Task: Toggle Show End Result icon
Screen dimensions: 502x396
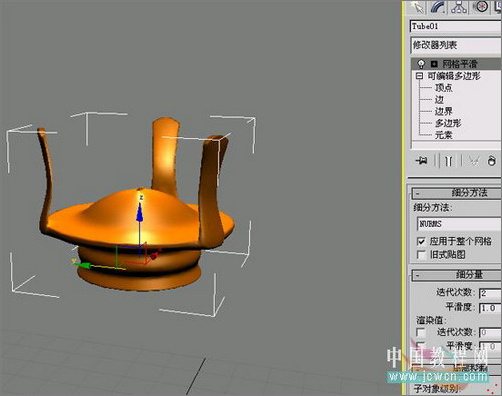Action: pyautogui.click(x=448, y=161)
